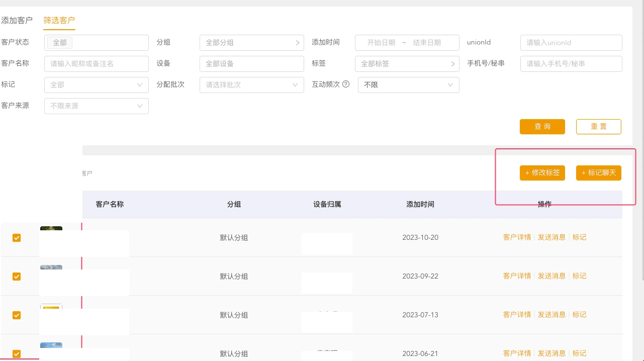Expand the 客户来源 source dropdown

pyautogui.click(x=97, y=106)
